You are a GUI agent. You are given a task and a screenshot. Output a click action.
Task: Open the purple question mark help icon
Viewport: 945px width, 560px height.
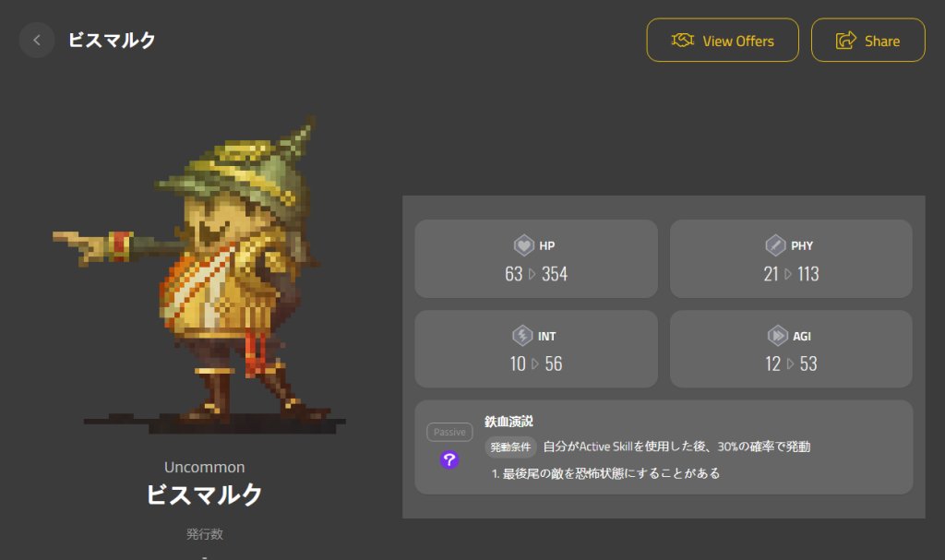pyautogui.click(x=449, y=460)
